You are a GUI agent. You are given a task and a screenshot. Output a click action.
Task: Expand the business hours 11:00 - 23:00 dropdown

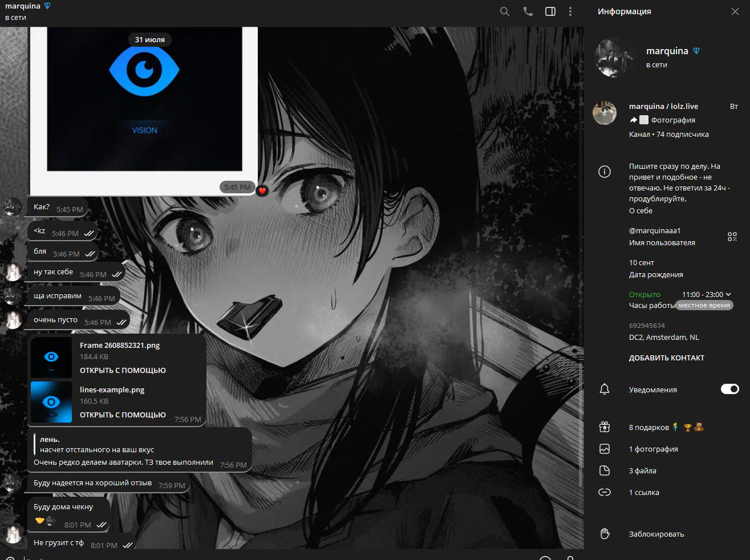pos(707,294)
